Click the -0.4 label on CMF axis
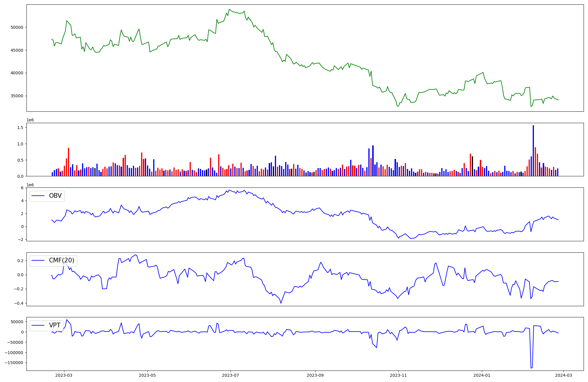The width and height of the screenshot is (588, 382). [x=19, y=303]
